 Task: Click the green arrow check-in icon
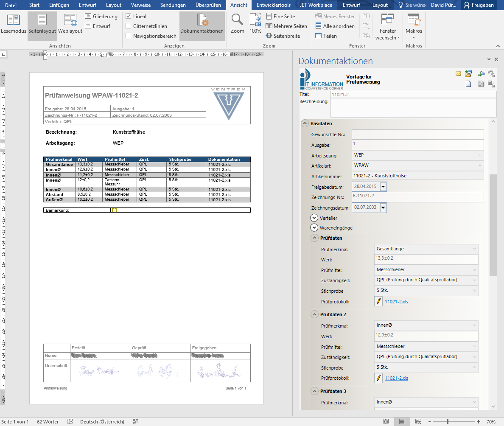point(481,74)
